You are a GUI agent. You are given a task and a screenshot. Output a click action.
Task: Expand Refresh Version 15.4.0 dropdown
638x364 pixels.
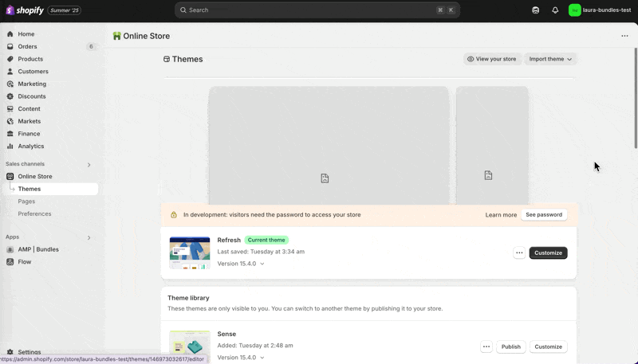(241, 264)
